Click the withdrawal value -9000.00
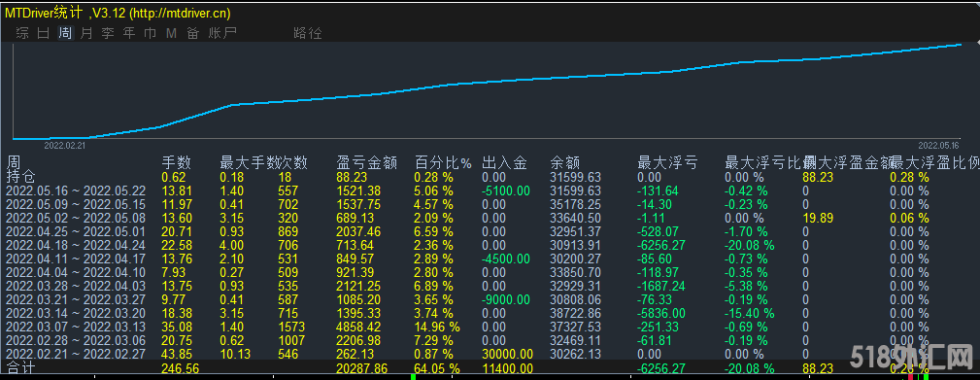This screenshot has width=980, height=380. pos(506,299)
